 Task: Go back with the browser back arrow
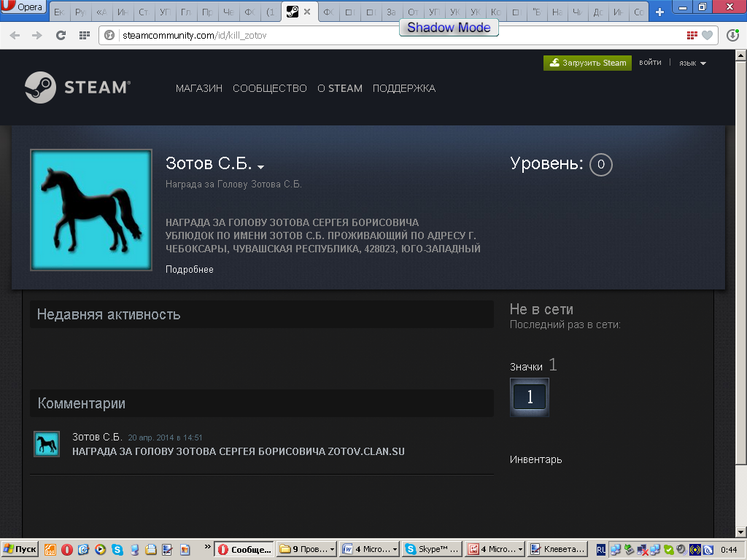15,35
